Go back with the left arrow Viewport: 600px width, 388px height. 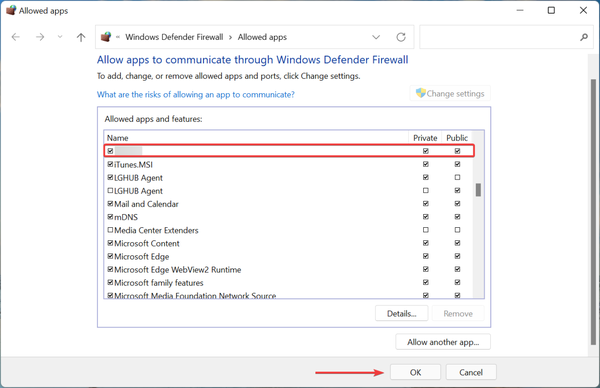coord(16,37)
